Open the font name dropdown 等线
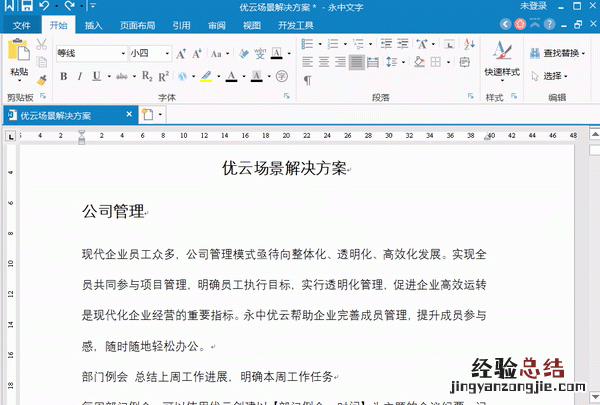Image resolution: width=600 pixels, height=405 pixels. point(123,53)
